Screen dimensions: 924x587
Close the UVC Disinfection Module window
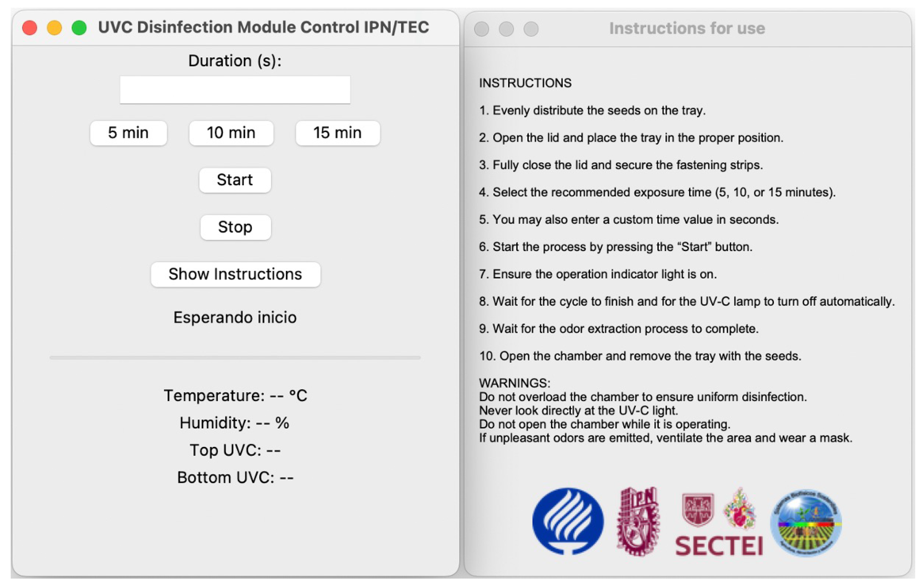29,28
